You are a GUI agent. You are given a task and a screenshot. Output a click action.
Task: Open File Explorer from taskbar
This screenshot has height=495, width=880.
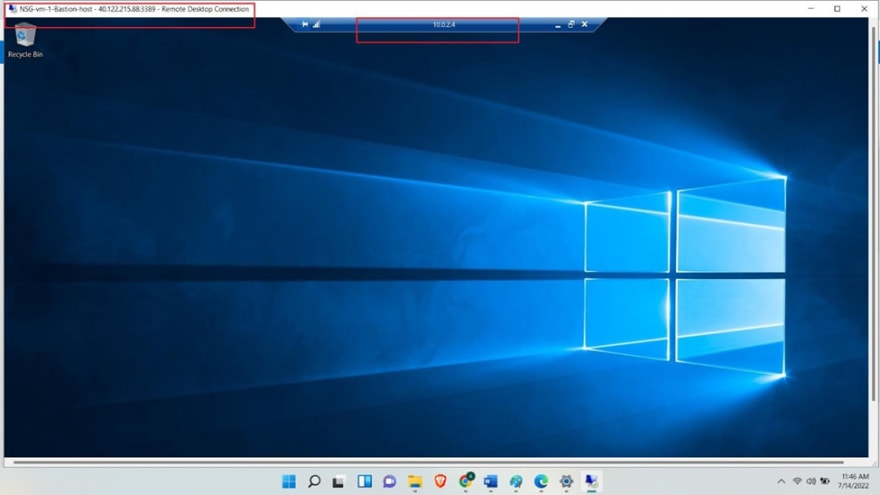coord(415,482)
